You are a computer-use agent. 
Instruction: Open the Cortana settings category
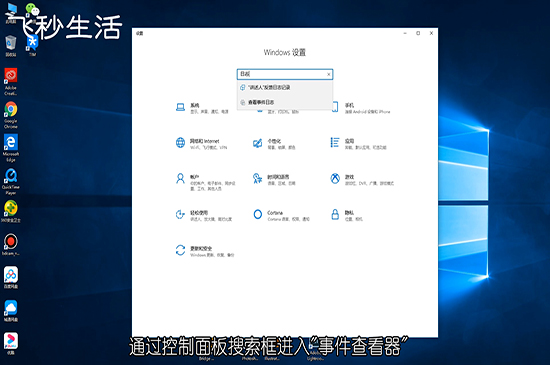click(x=281, y=215)
